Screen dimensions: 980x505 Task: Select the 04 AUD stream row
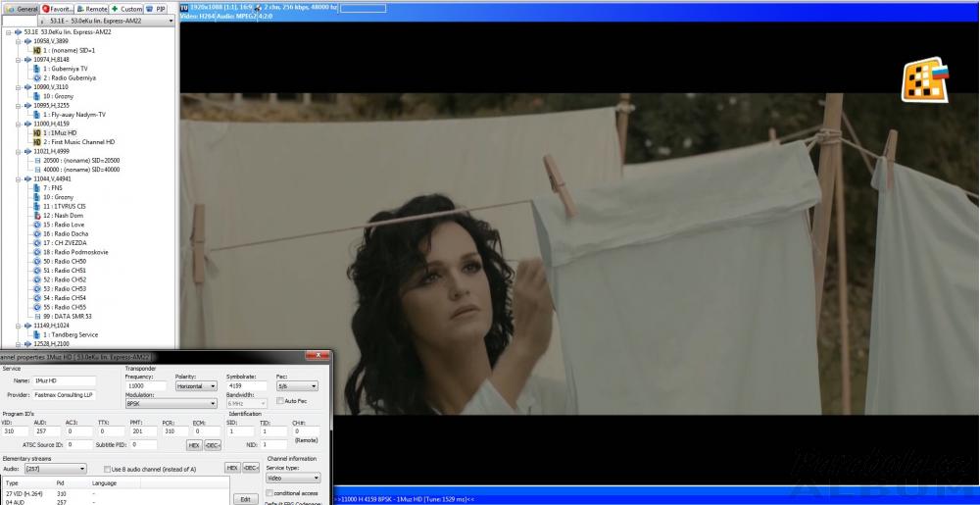pyautogui.click(x=116, y=502)
